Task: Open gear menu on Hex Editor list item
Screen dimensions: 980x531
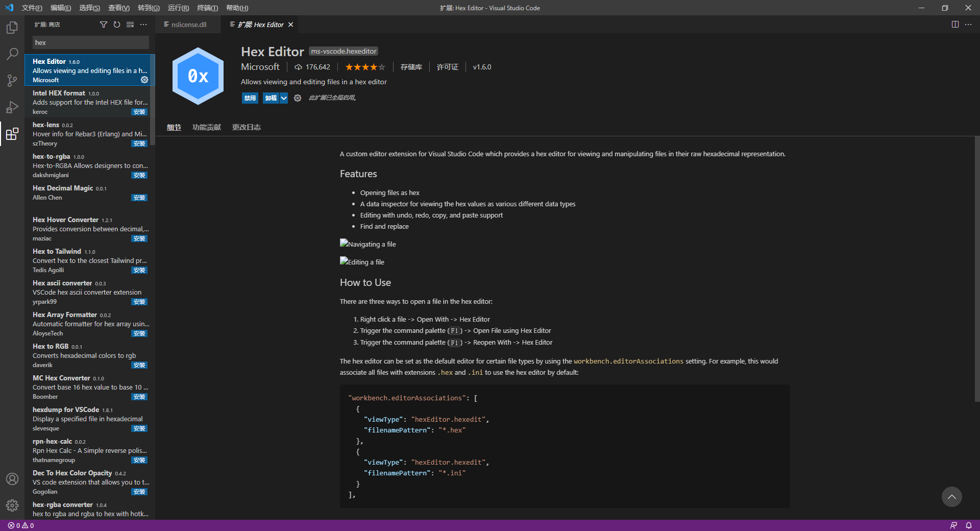Action: click(144, 80)
